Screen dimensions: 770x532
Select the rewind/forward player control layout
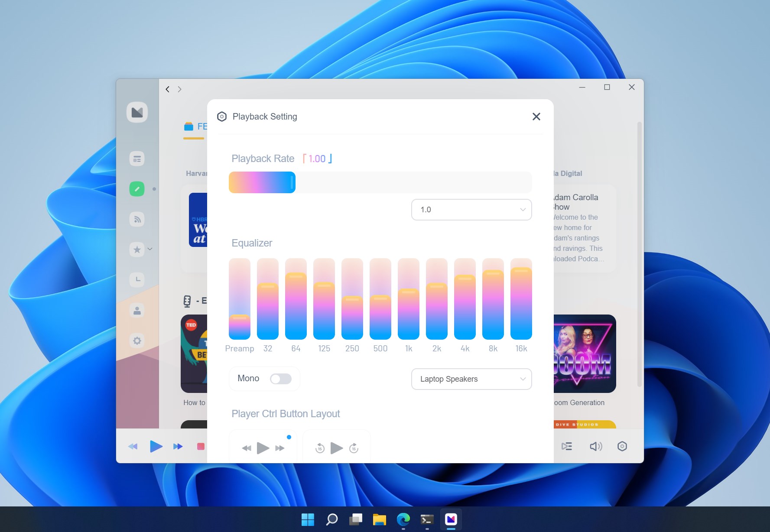coord(263,448)
